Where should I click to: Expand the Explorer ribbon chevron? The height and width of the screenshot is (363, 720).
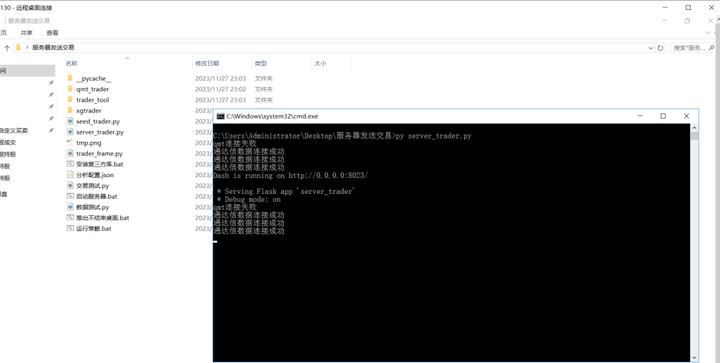tap(708, 33)
